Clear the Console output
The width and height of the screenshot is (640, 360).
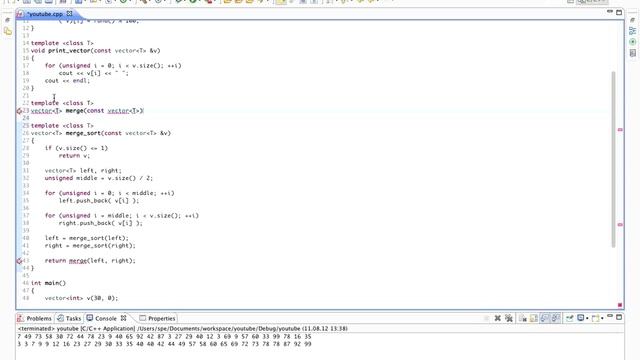point(523,318)
